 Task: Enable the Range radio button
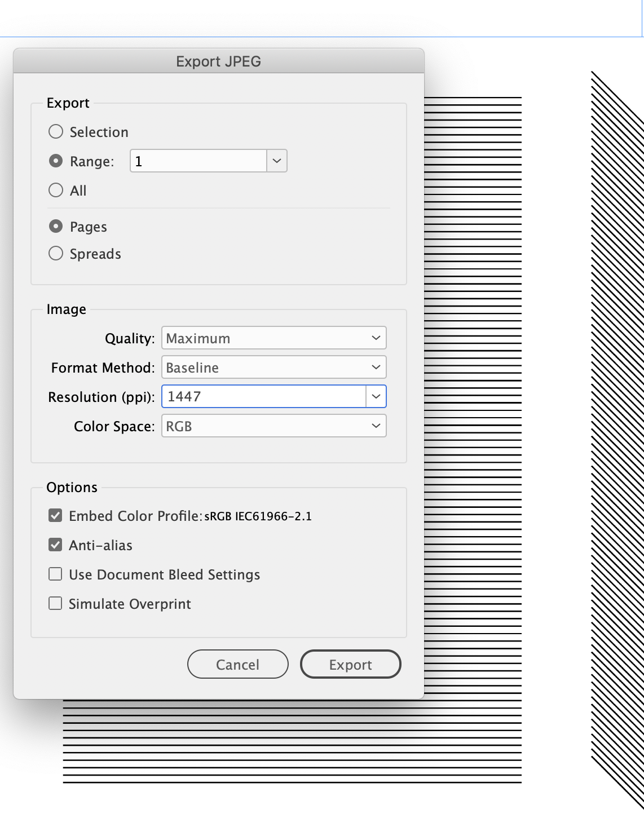tap(56, 161)
